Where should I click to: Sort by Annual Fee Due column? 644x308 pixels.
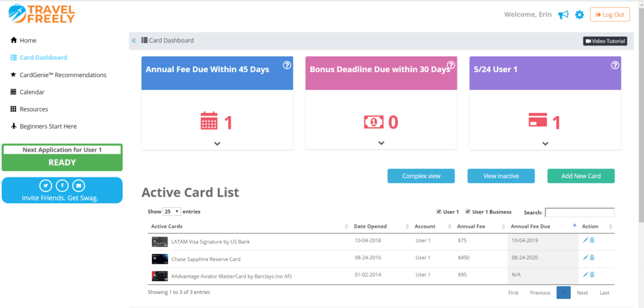[543, 226]
